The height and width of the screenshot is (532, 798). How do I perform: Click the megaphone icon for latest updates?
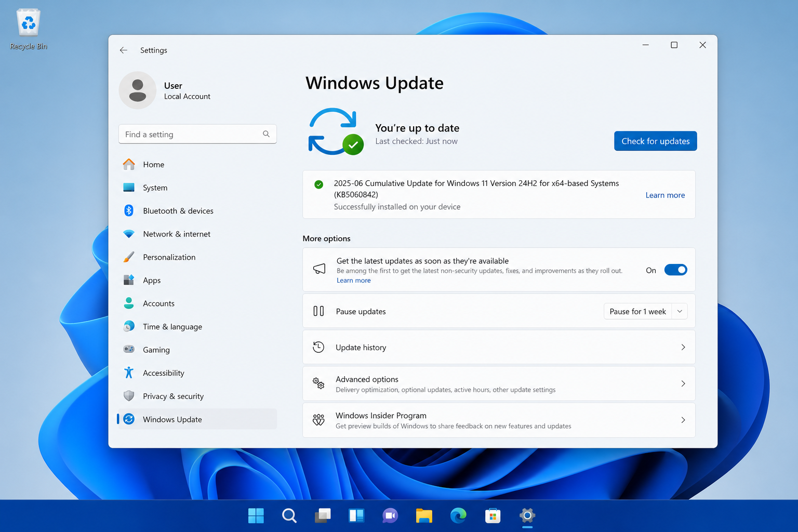pyautogui.click(x=319, y=269)
